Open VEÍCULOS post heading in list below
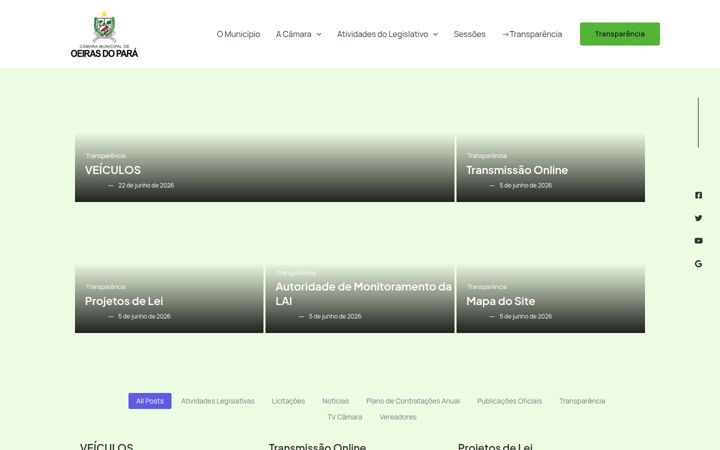The height and width of the screenshot is (450, 720). pos(107,446)
